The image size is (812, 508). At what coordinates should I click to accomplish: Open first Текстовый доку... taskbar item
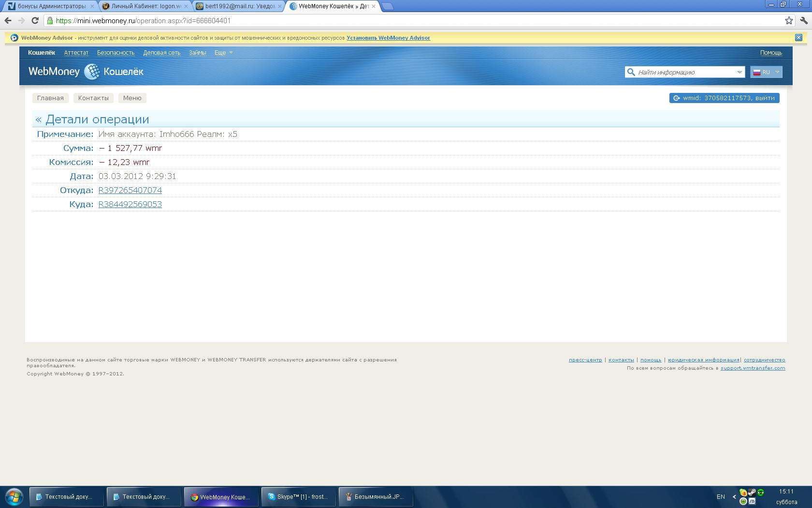pyautogui.click(x=67, y=497)
